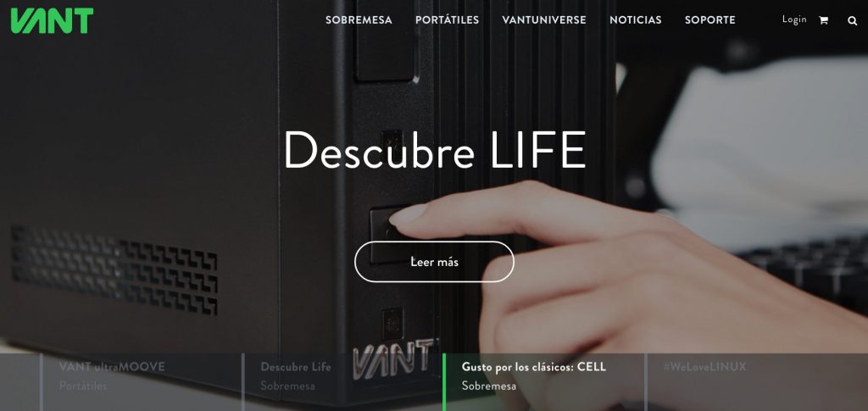Select the VANT ultraMOOVE slide tab

click(141, 381)
